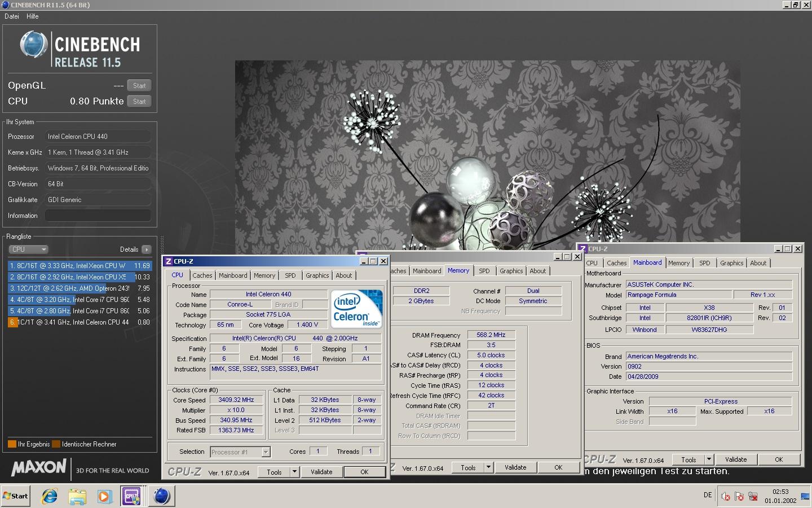Image resolution: width=812 pixels, height=508 pixels.
Task: Start the OpenGL benchmark
Action: click(x=139, y=86)
